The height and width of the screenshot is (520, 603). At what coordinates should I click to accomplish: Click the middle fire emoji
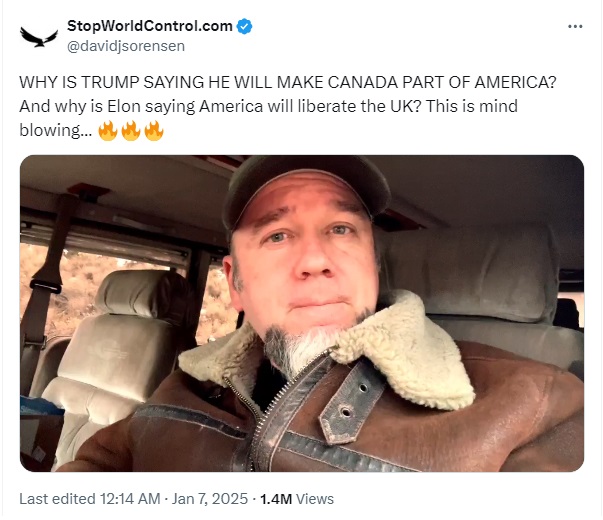131,130
